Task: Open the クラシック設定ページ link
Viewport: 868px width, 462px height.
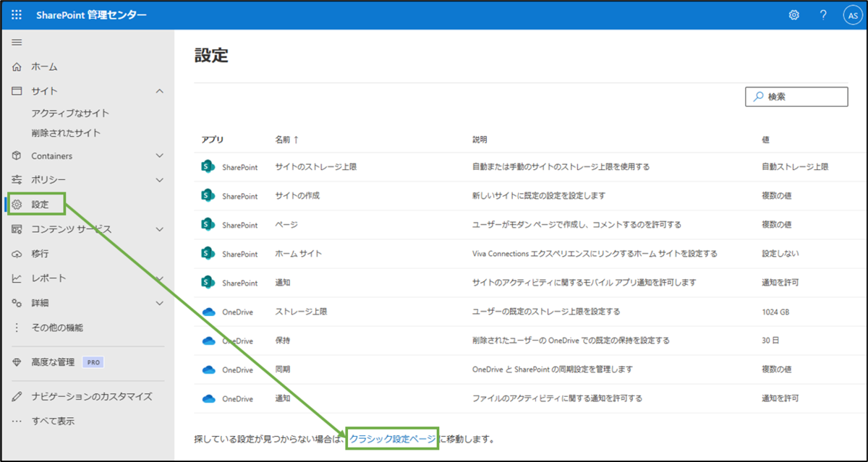Action: [393, 438]
